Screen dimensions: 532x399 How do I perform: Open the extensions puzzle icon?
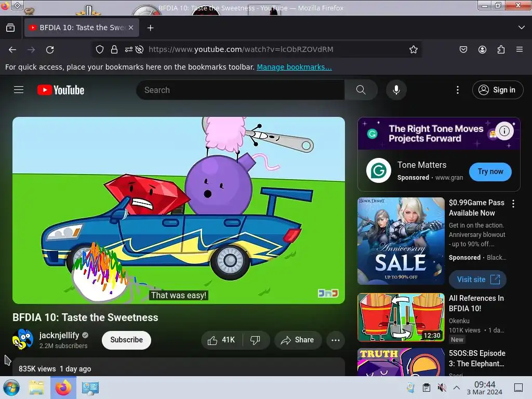pyautogui.click(x=501, y=49)
